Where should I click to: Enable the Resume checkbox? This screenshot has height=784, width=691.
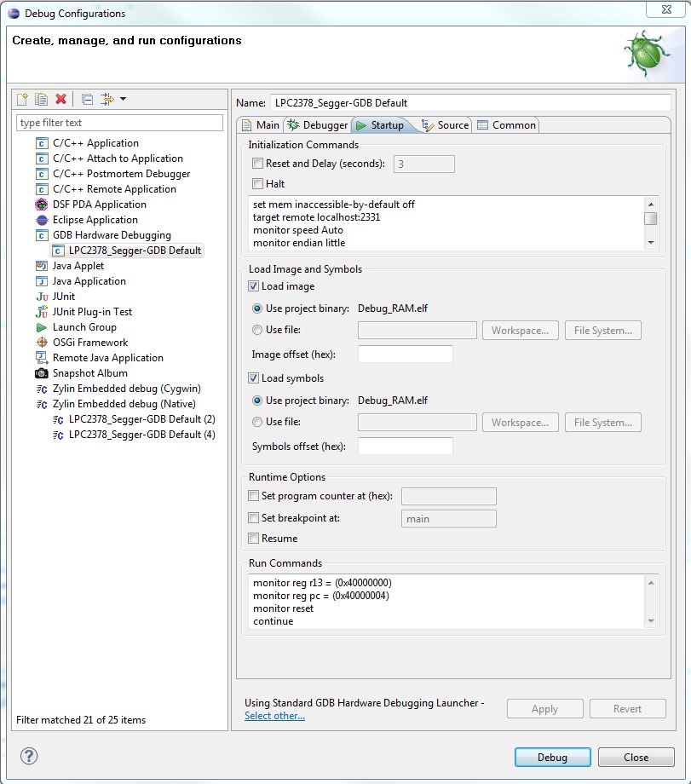[254, 538]
